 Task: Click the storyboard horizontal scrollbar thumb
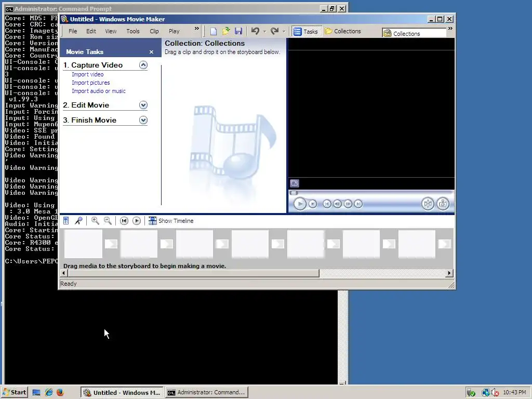[x=193, y=273]
